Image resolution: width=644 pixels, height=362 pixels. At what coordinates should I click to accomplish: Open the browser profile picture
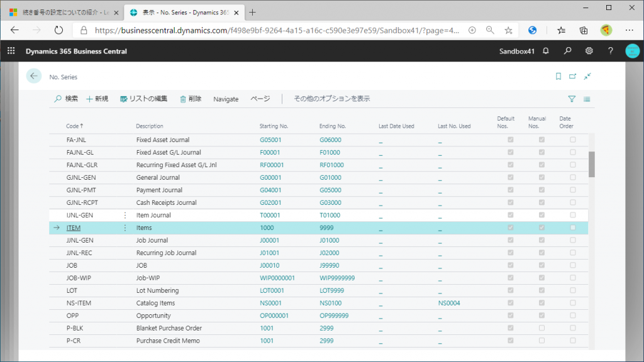(606, 30)
